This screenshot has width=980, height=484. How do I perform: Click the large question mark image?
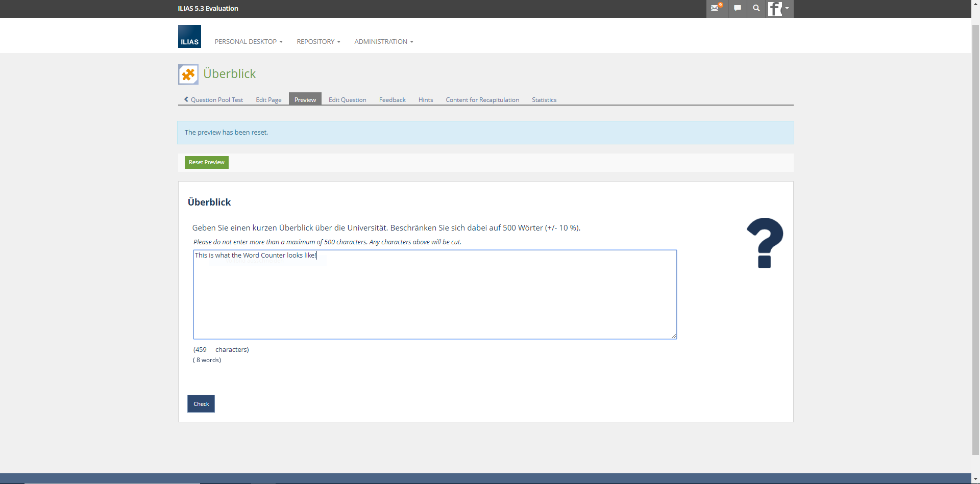pos(764,243)
